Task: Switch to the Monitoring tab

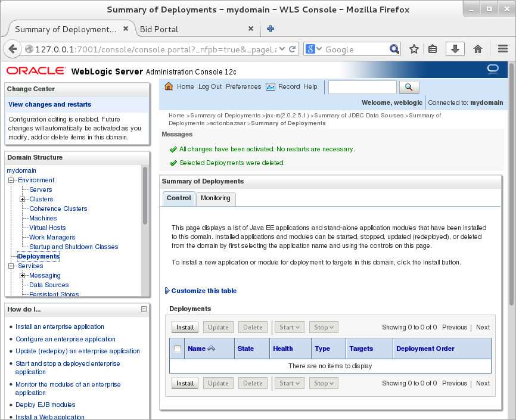Action: 215,198
